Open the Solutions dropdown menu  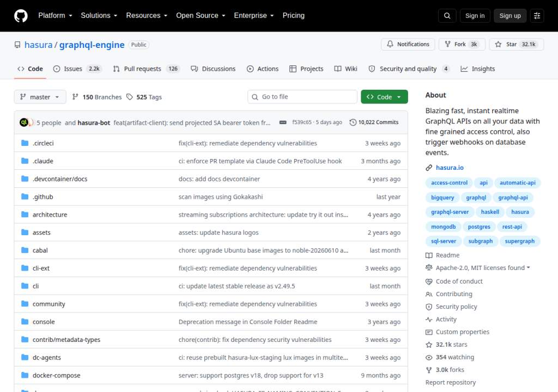(x=99, y=16)
